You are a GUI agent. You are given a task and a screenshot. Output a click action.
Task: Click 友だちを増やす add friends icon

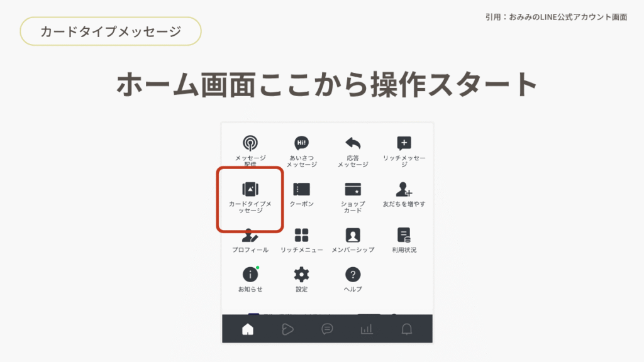(x=404, y=190)
